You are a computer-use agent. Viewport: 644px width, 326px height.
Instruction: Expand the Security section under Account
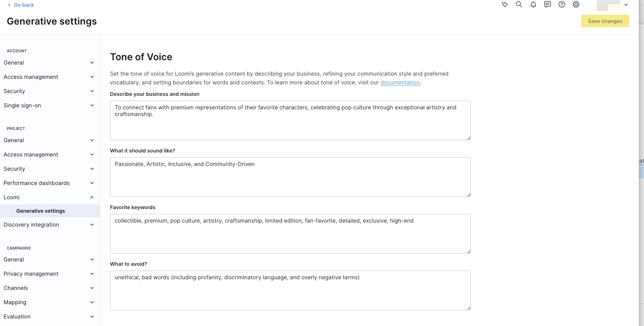click(x=92, y=91)
